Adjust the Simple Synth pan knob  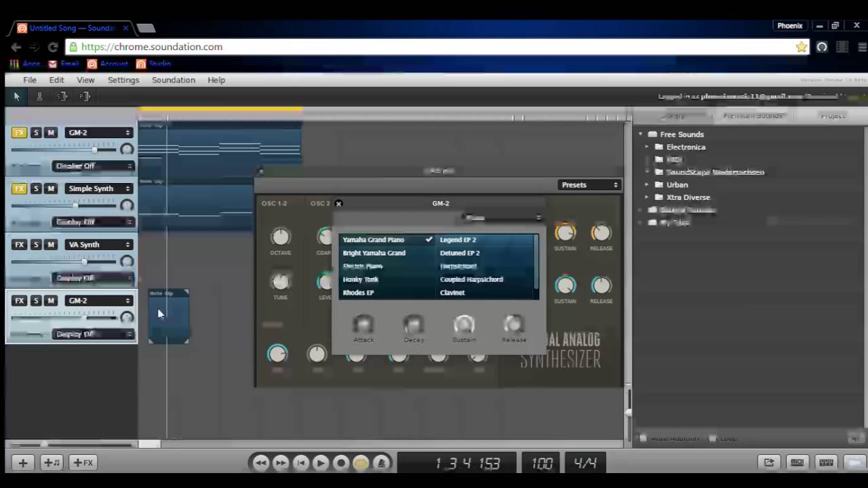[127, 205]
